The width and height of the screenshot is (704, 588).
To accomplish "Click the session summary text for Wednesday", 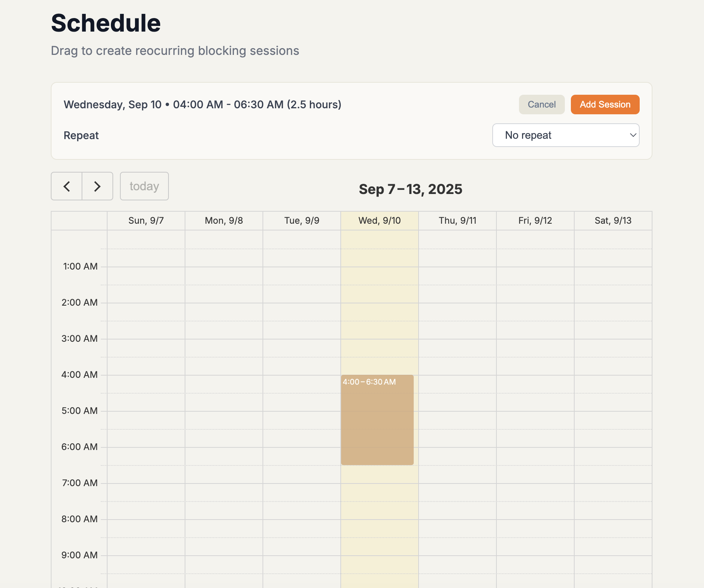I will click(x=202, y=104).
